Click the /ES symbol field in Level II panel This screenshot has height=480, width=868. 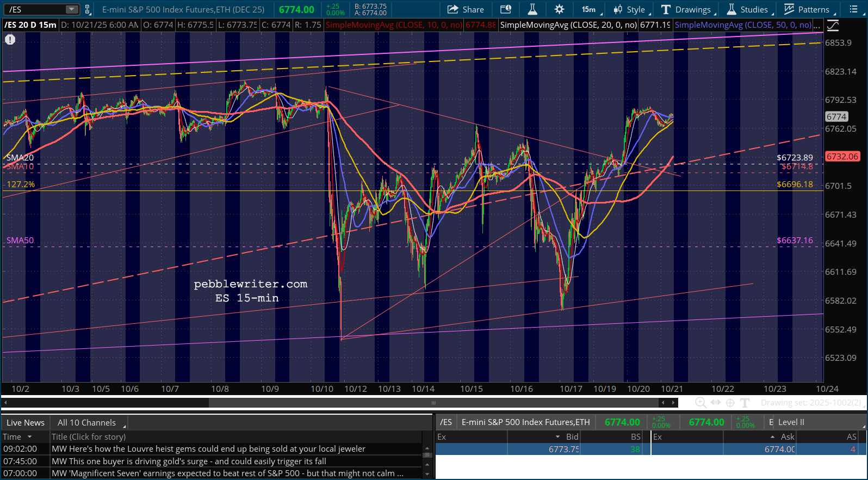pos(446,422)
